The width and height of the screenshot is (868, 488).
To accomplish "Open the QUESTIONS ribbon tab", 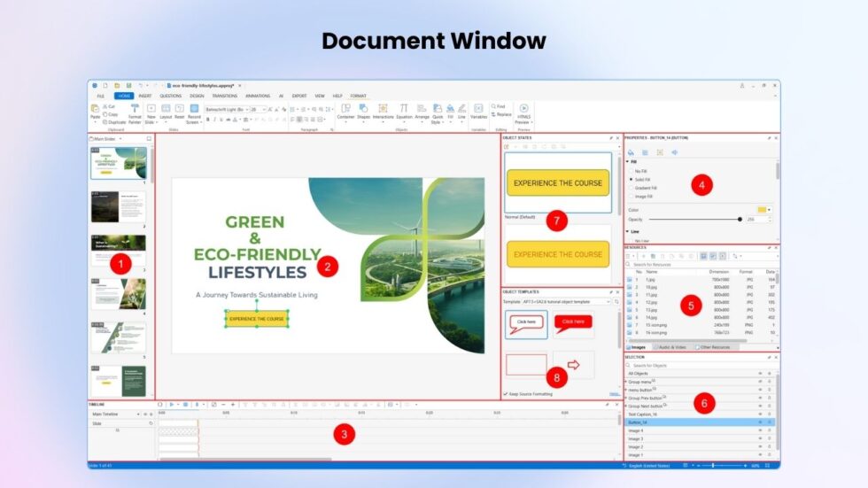I will tap(170, 97).
